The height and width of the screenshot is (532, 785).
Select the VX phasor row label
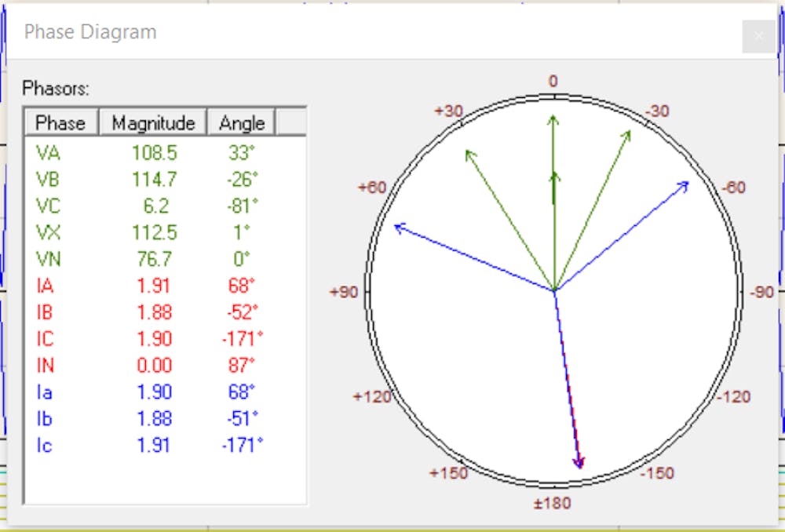coord(48,232)
